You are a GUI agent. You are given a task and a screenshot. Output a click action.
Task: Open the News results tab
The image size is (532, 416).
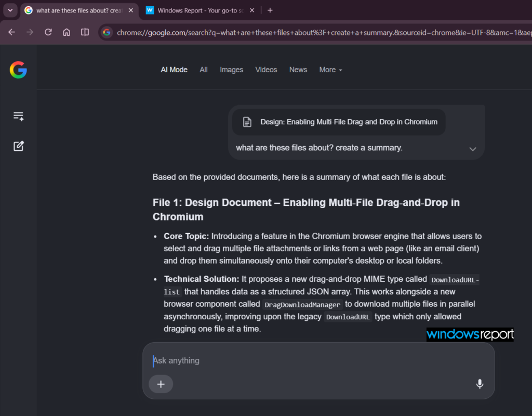click(298, 70)
